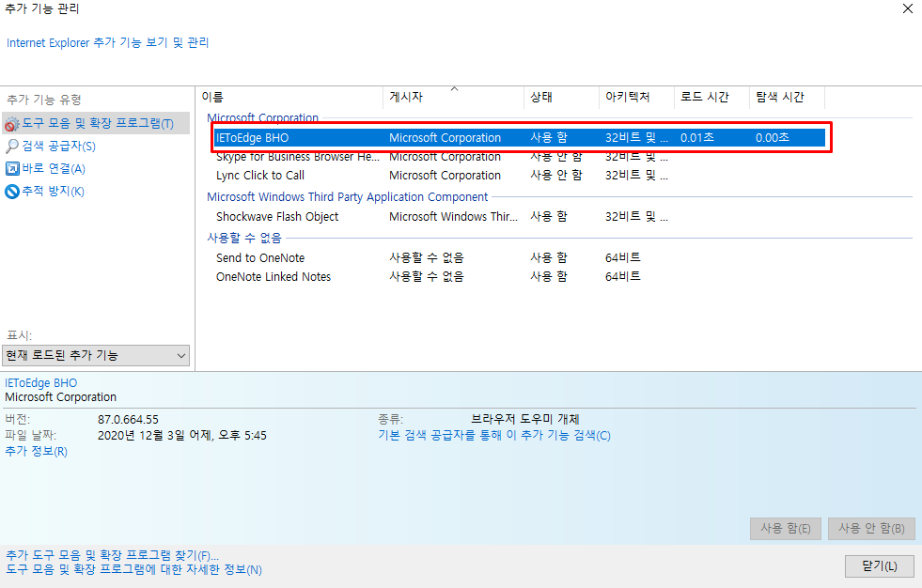The width and height of the screenshot is (922, 588).
Task: Click the version value 87.0.664.55
Action: (128, 420)
